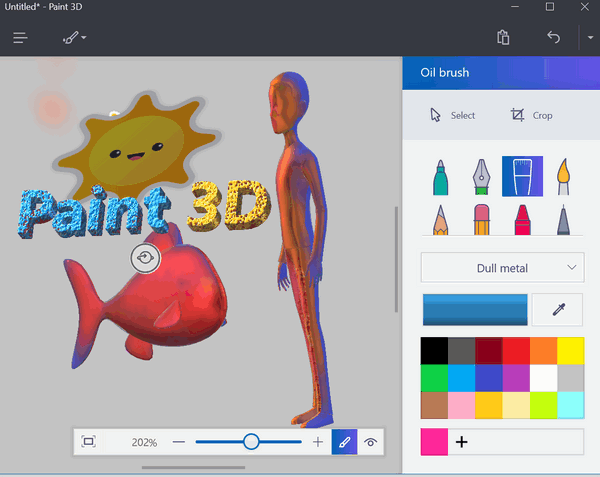Choose the Crop tool
The height and width of the screenshot is (477, 600).
coord(532,115)
